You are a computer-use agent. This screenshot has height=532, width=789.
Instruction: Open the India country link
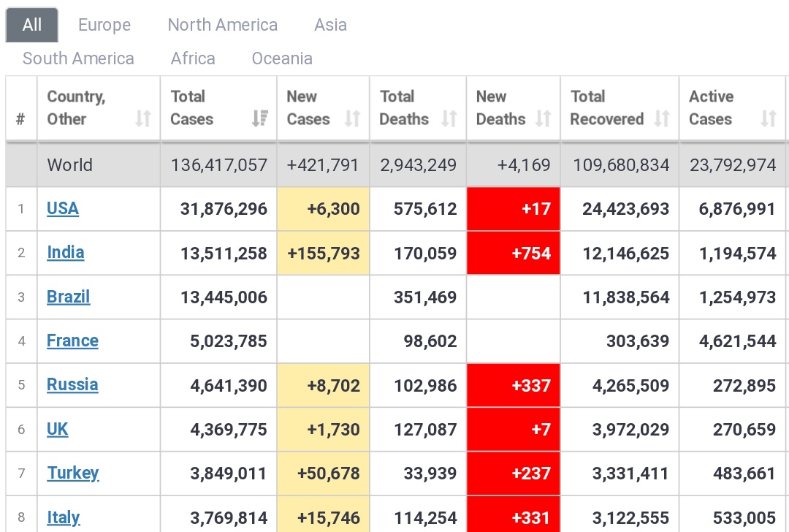(x=66, y=252)
